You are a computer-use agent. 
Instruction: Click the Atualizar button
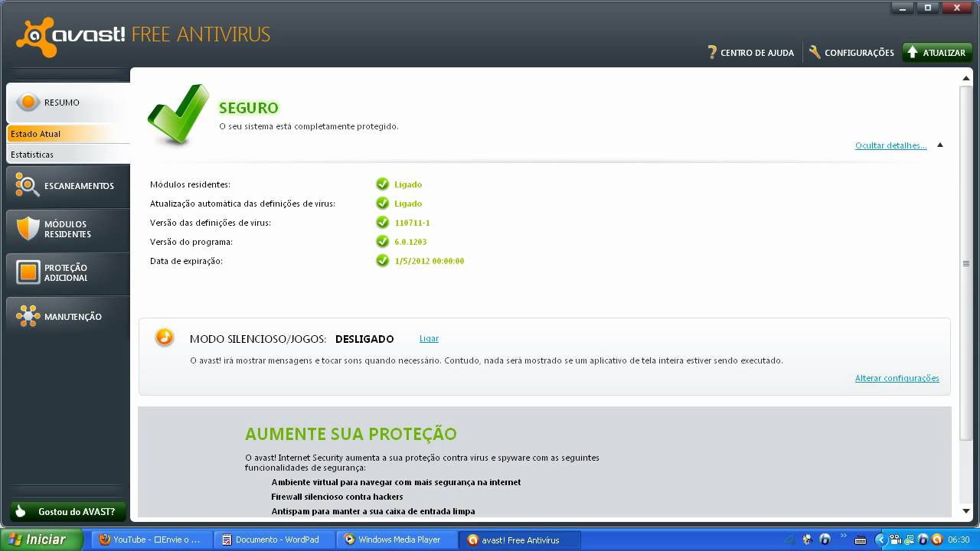coord(937,53)
